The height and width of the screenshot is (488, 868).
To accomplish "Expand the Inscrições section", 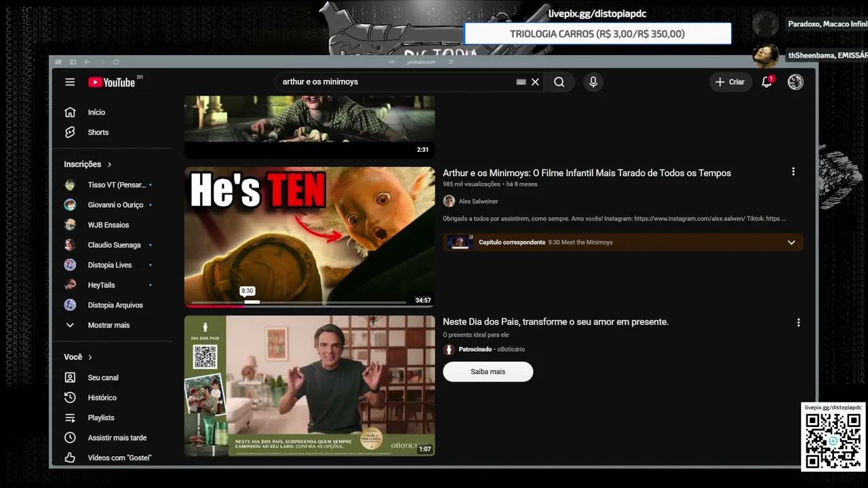I will [88, 164].
